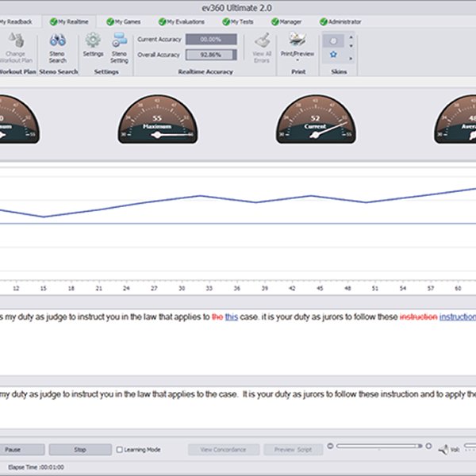Click the chart axis label 45
Screen dimensions: 476x476
(320, 289)
